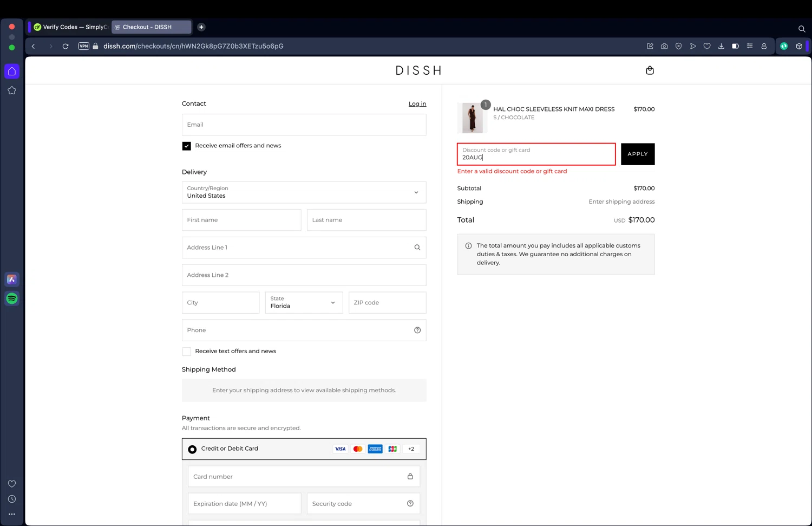Image resolution: width=812 pixels, height=526 pixels.
Task: Open the VPN badge in address bar
Action: (x=83, y=47)
